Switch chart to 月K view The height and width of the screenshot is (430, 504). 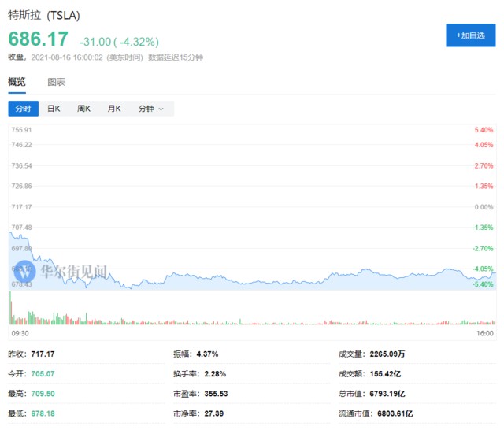pyautogui.click(x=114, y=109)
